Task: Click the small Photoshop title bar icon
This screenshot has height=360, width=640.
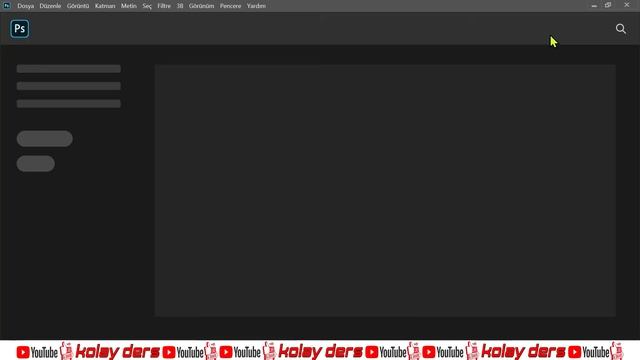Action: [x=7, y=5]
